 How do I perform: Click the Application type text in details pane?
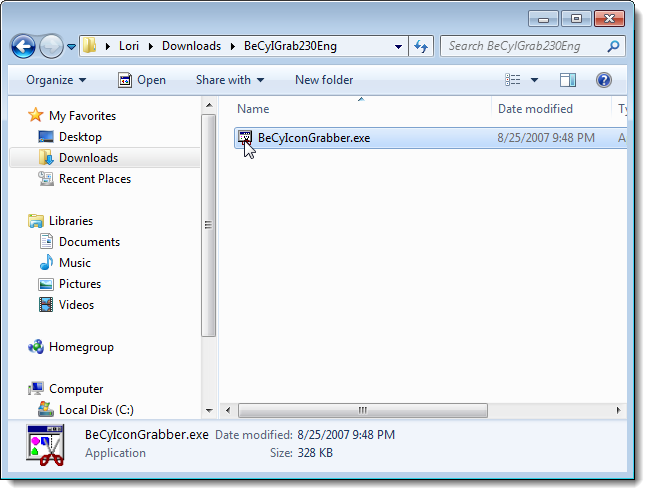click(x=116, y=453)
